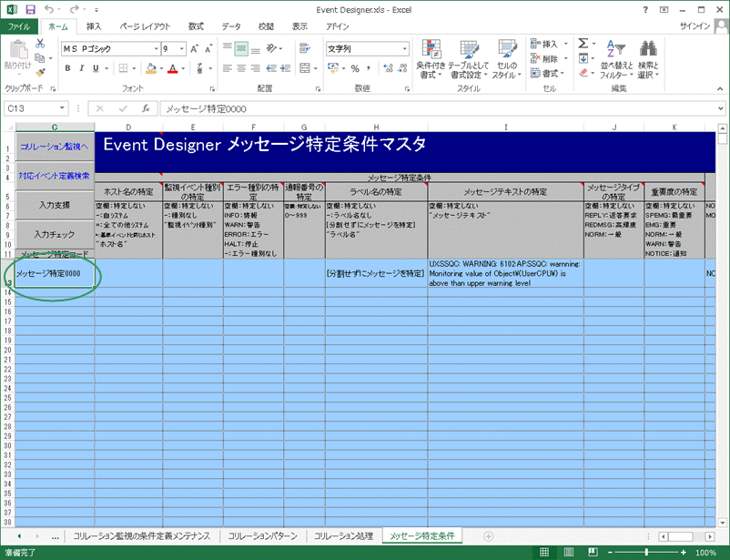Click the 対応イベント定義検索 button
Viewport: 730px width, 560px height.
pos(55,176)
